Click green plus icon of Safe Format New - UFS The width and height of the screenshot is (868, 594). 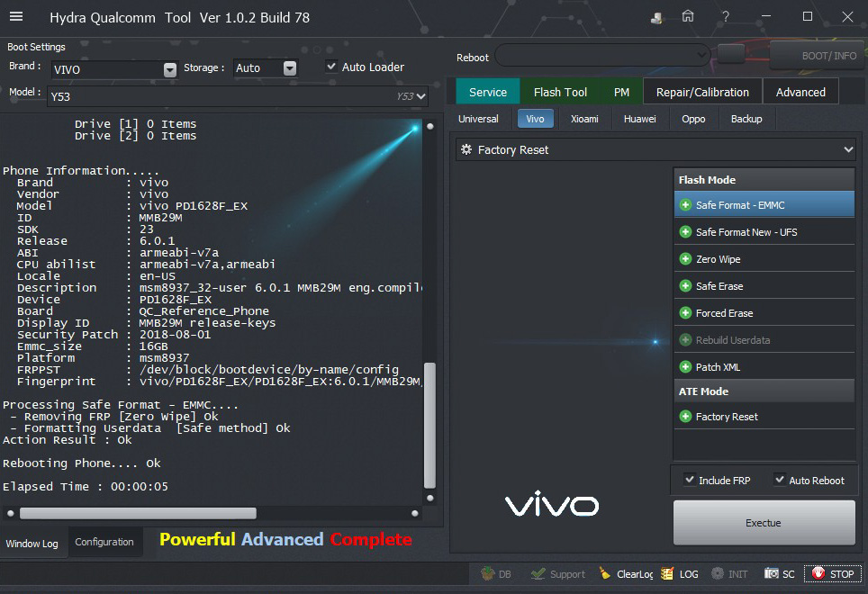(685, 231)
